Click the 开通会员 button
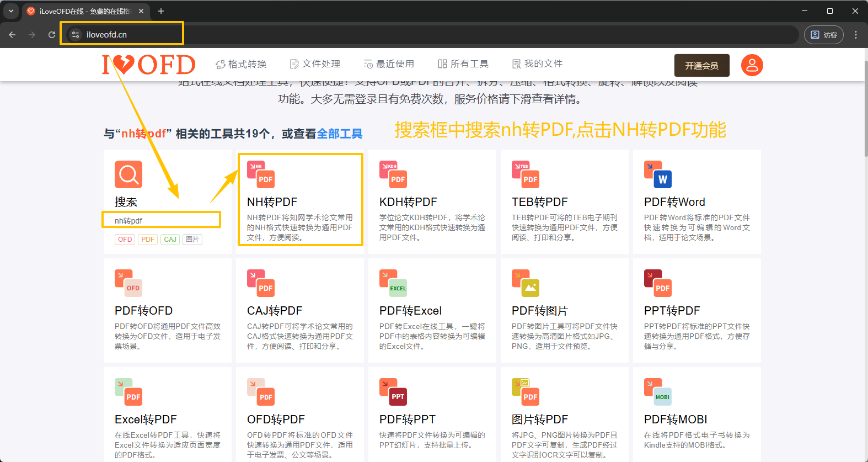This screenshot has height=462, width=868. click(x=702, y=65)
